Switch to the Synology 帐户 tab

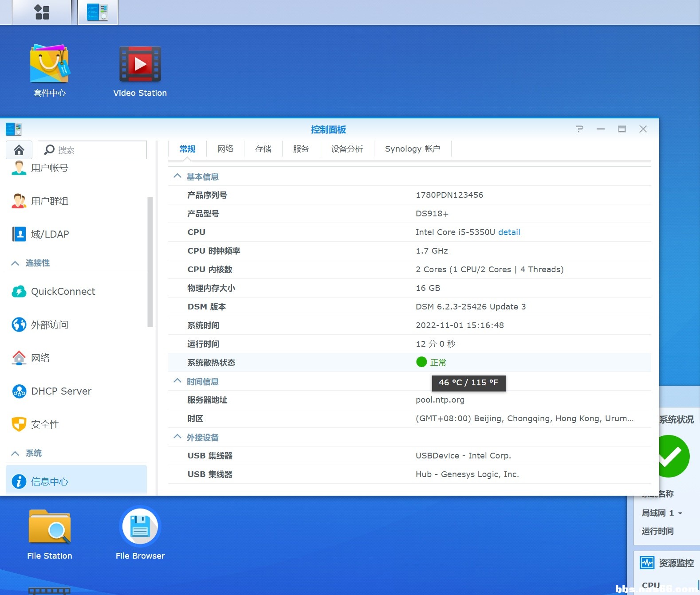coord(413,149)
